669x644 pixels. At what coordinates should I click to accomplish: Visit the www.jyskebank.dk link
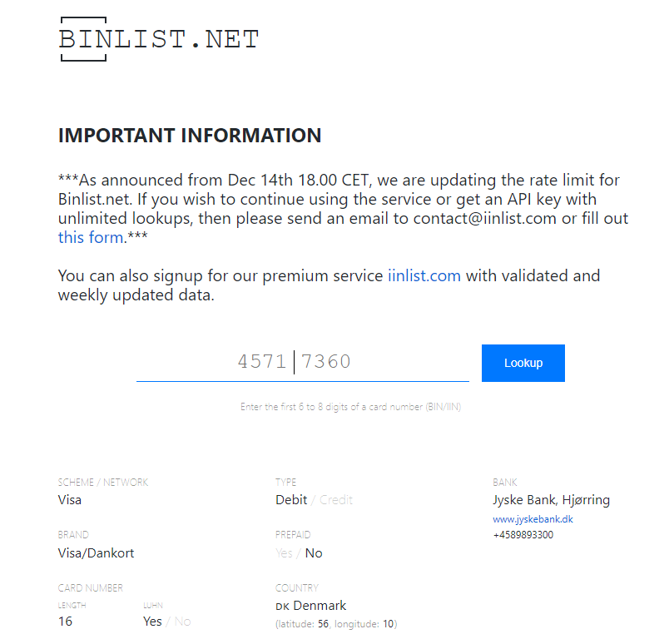click(x=533, y=519)
